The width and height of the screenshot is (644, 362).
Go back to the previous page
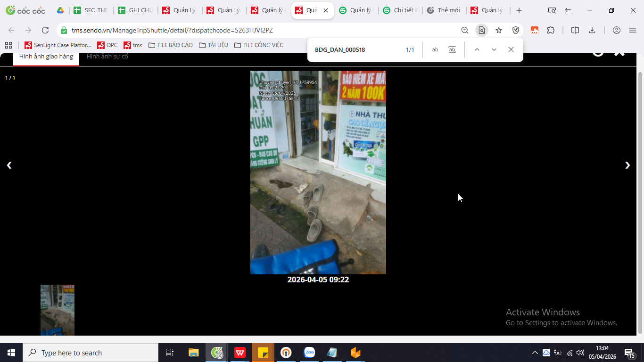tap(11, 30)
